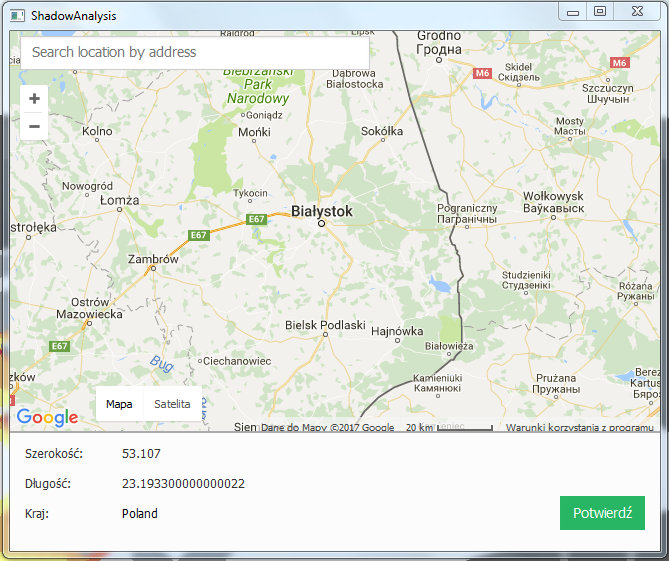This screenshot has height=561, width=669.
Task: Click the Google logo on the map
Action: point(47,418)
